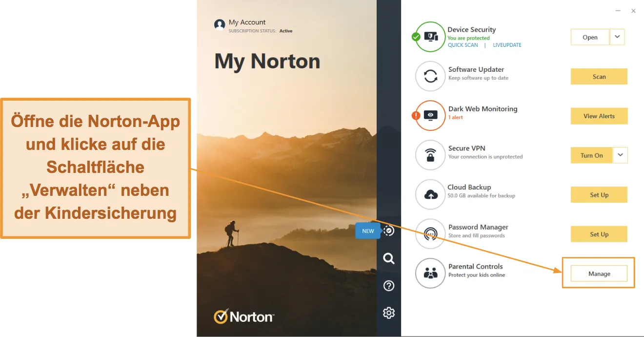Click the Secure VPN lock icon
This screenshot has width=644, height=337.
[430, 155]
